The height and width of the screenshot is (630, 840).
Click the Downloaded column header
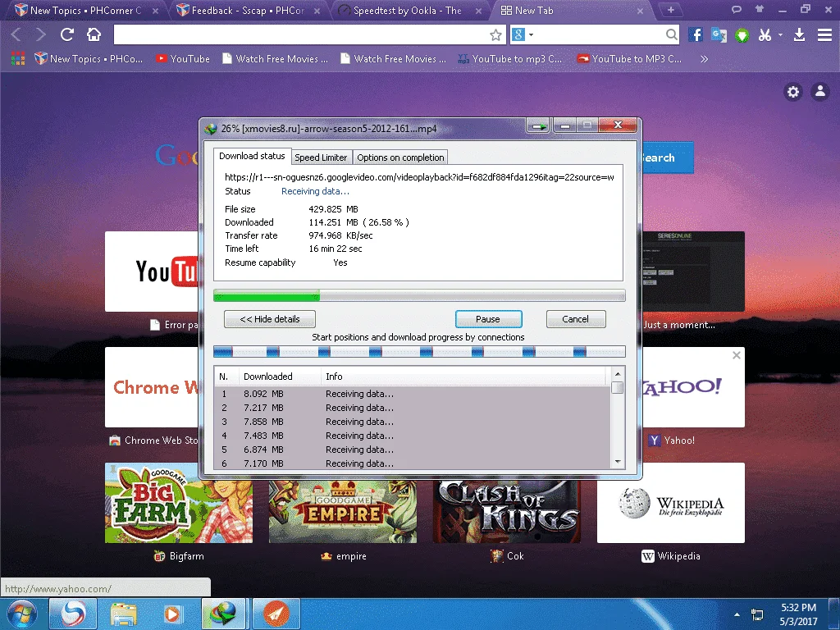pyautogui.click(x=279, y=377)
